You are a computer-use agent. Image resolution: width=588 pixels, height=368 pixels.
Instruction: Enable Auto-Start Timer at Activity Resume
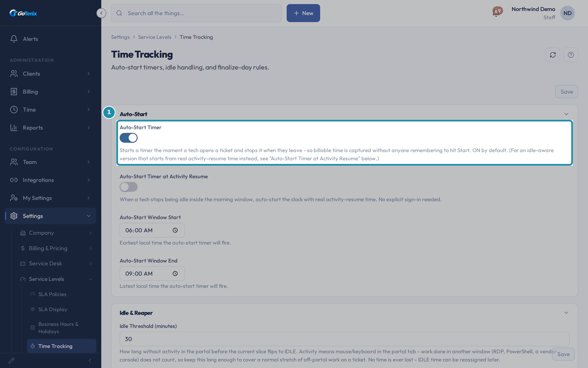(x=129, y=187)
